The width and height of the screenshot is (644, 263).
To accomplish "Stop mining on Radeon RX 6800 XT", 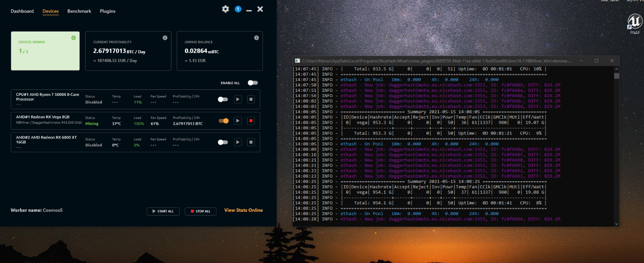I will tap(251, 142).
